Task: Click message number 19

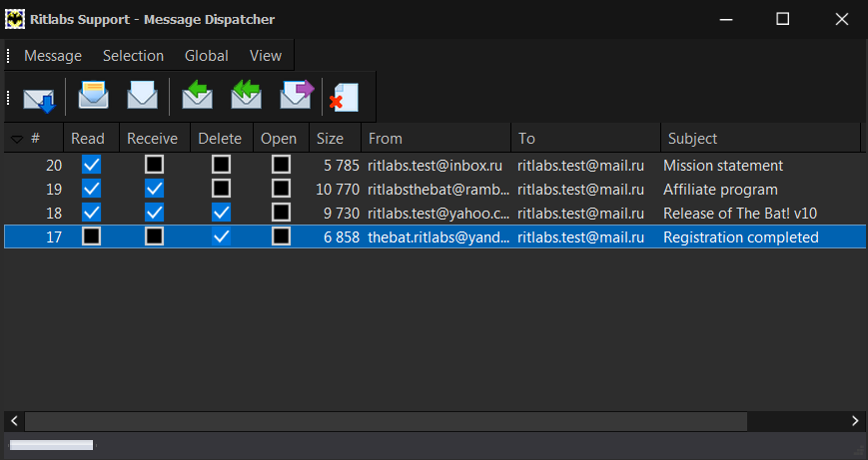Action: (x=54, y=189)
